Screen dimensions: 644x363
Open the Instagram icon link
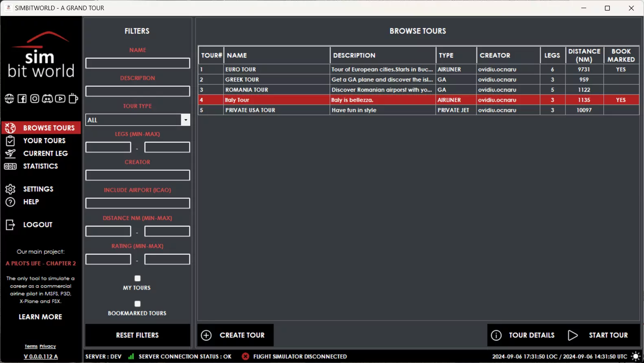pyautogui.click(x=35, y=99)
